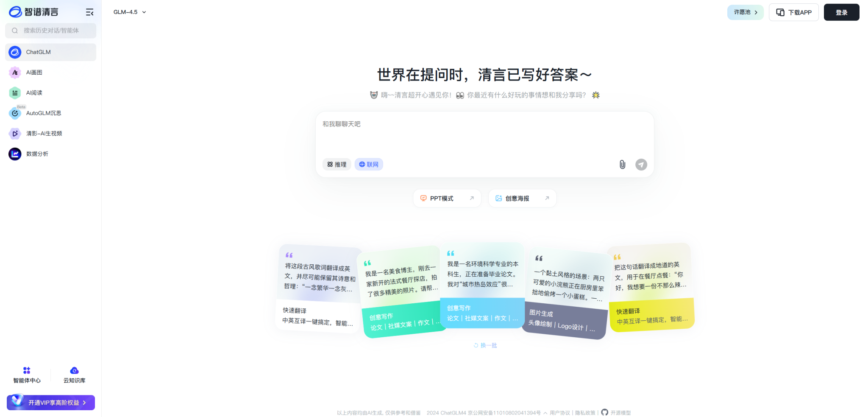
Task: Click the AI画图 pink icon
Action: pyautogui.click(x=15, y=73)
